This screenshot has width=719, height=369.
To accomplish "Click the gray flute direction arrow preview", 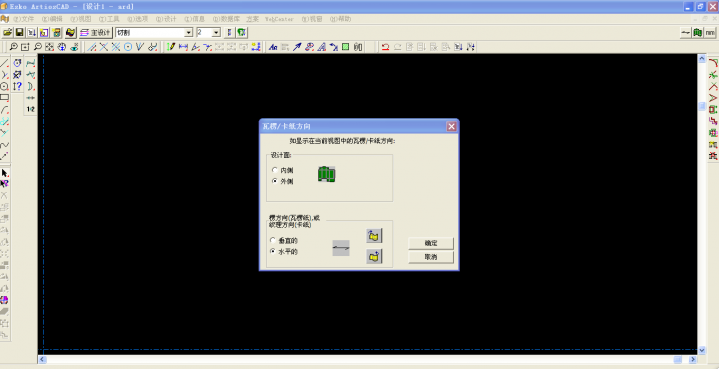I will pyautogui.click(x=341, y=248).
